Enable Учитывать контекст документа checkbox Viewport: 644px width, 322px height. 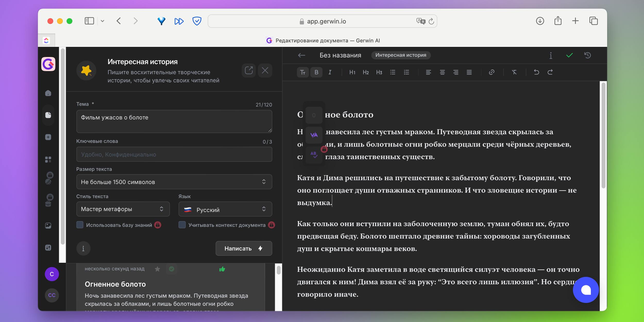[182, 225]
